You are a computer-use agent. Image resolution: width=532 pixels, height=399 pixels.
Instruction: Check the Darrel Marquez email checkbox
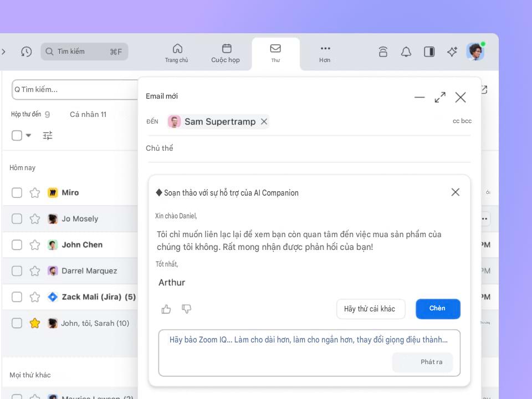[x=17, y=271]
